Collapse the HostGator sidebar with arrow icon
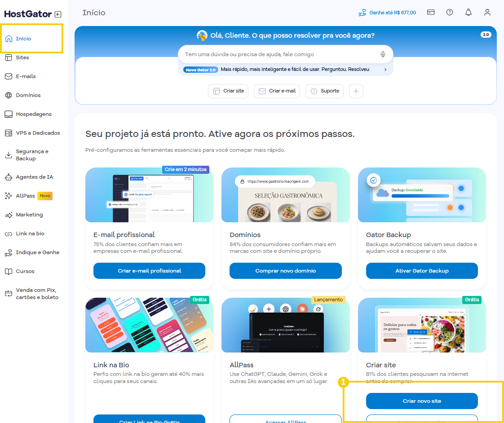Image resolution: width=504 pixels, height=423 pixels. click(58, 14)
